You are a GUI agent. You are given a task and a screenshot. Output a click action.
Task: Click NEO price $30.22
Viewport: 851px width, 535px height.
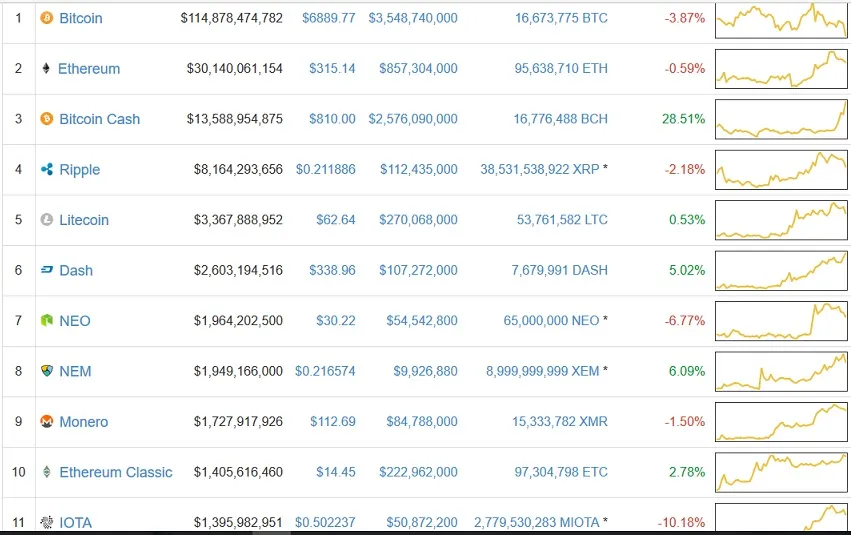[336, 321]
